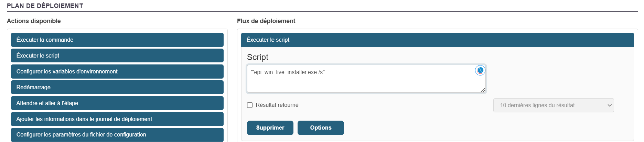Add the Exécuter la commande action

tap(117, 40)
